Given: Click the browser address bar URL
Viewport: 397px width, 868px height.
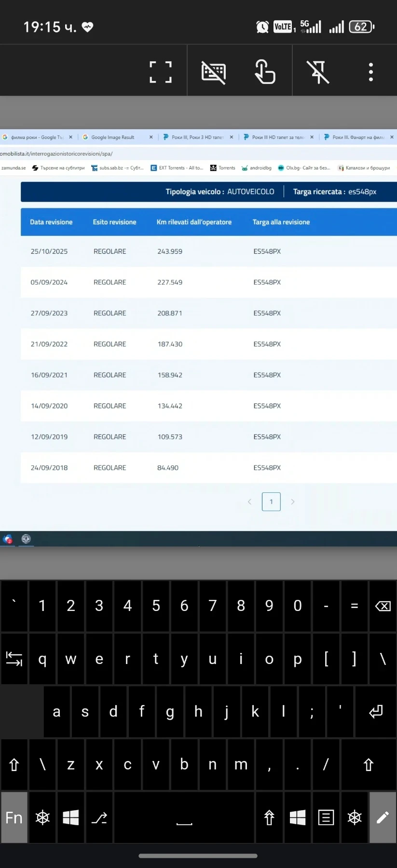Looking at the screenshot, I should 56,154.
